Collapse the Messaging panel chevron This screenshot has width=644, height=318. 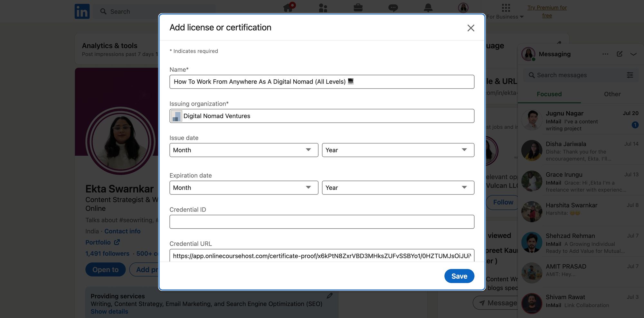pyautogui.click(x=633, y=54)
